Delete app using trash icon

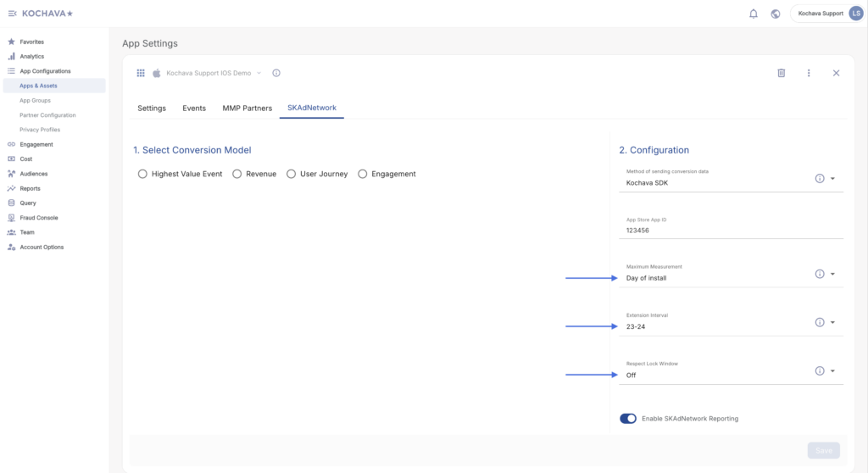point(782,73)
